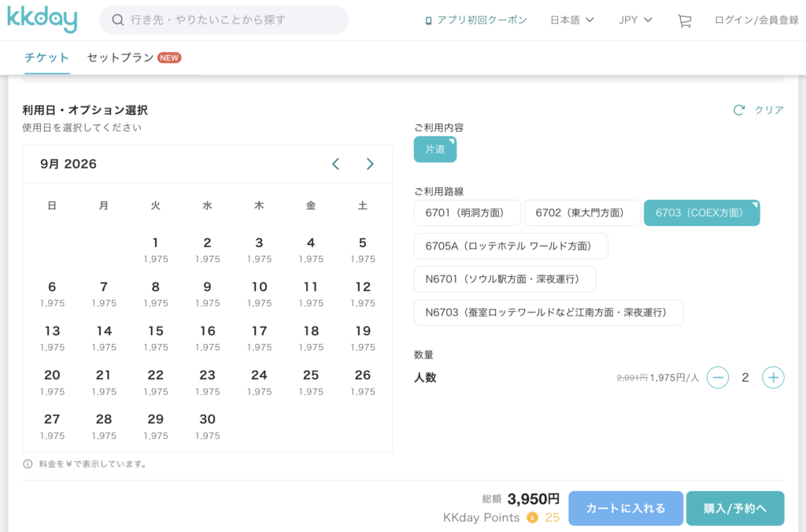
Task: Click the KKday Points coin icon
Action: click(x=533, y=517)
